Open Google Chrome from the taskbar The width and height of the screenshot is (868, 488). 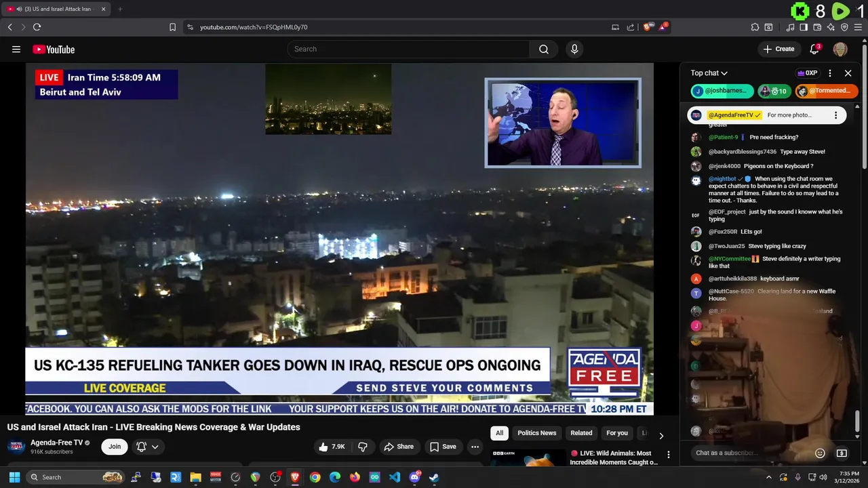point(315,477)
